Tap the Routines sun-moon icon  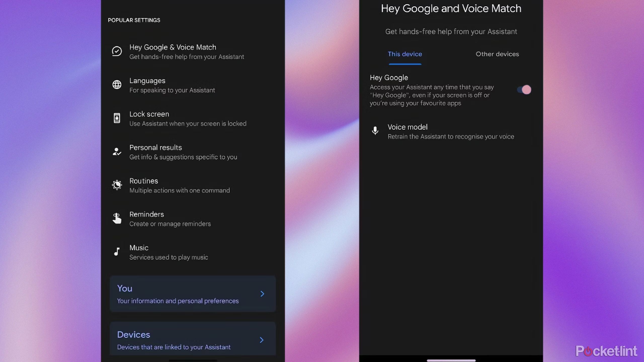[x=117, y=185]
